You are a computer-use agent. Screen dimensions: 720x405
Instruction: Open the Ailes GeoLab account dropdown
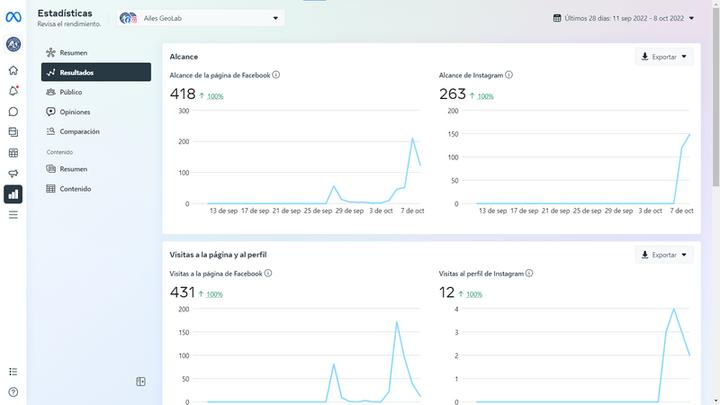[x=200, y=18]
